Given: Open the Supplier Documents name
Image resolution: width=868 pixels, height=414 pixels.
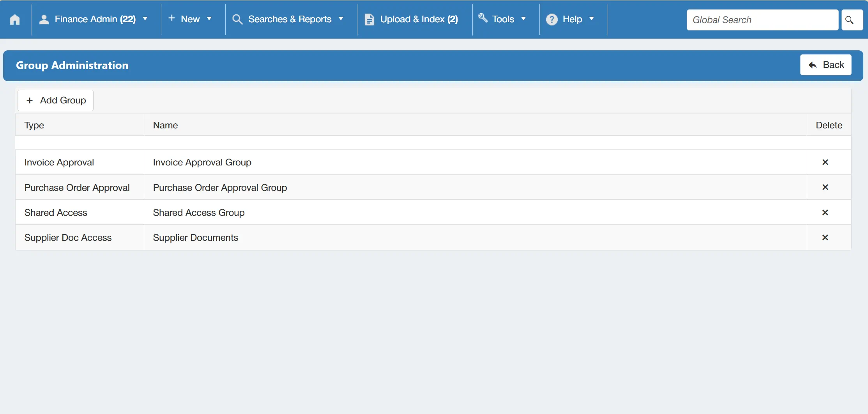Looking at the screenshot, I should (195, 238).
